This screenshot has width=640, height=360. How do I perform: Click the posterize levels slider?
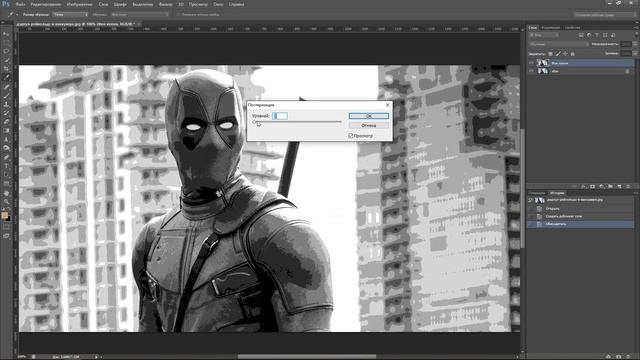297,122
